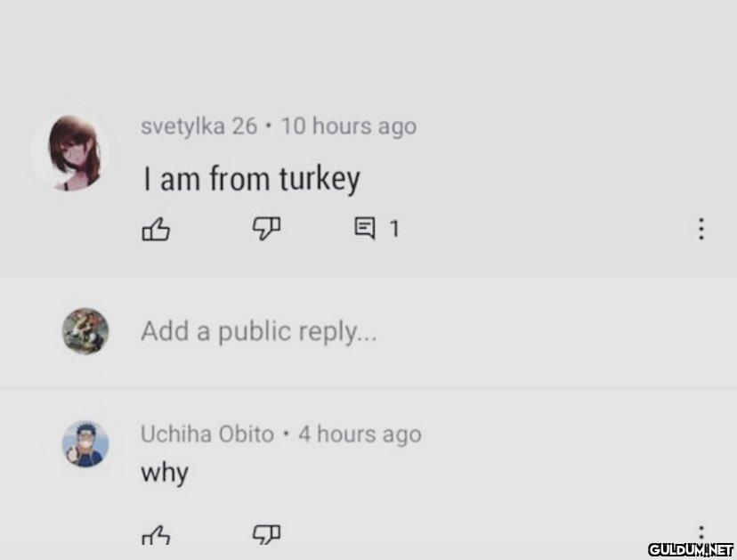Click the "10 hours ago" timestamp
737x560 pixels.
(348, 126)
